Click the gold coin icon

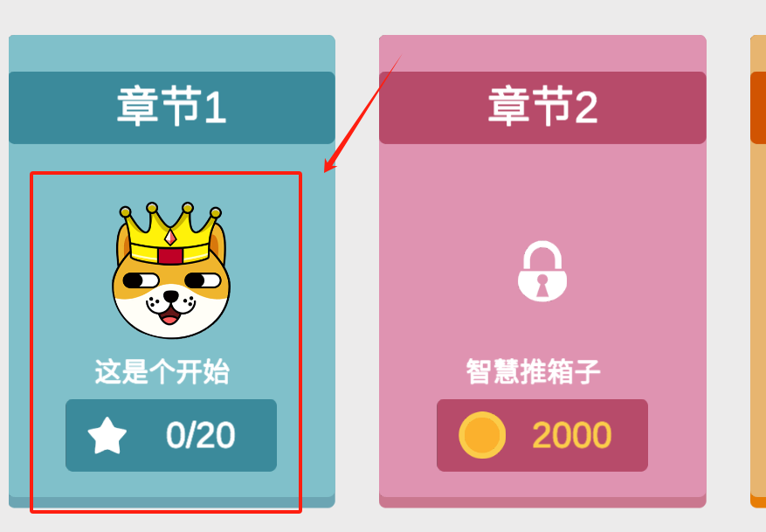482,435
